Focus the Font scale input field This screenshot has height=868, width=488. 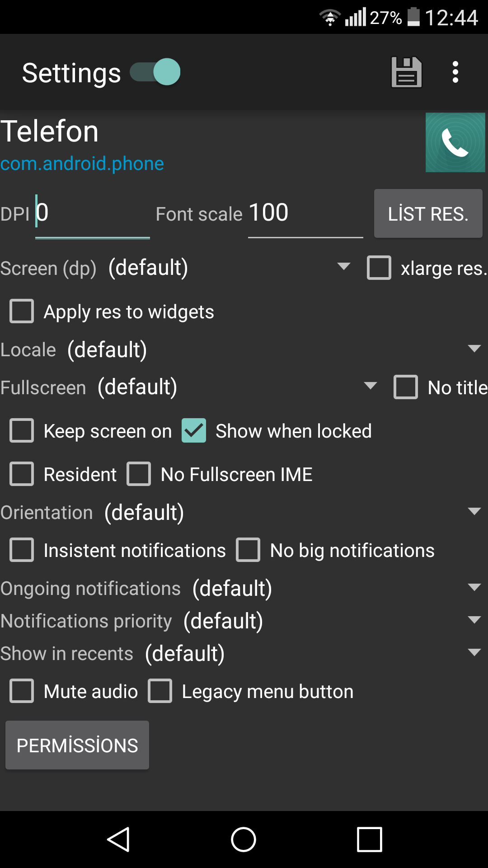(305, 213)
